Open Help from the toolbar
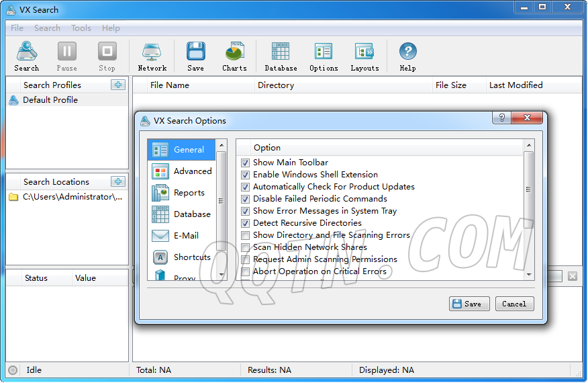This screenshot has height=383, width=588. coord(407,56)
